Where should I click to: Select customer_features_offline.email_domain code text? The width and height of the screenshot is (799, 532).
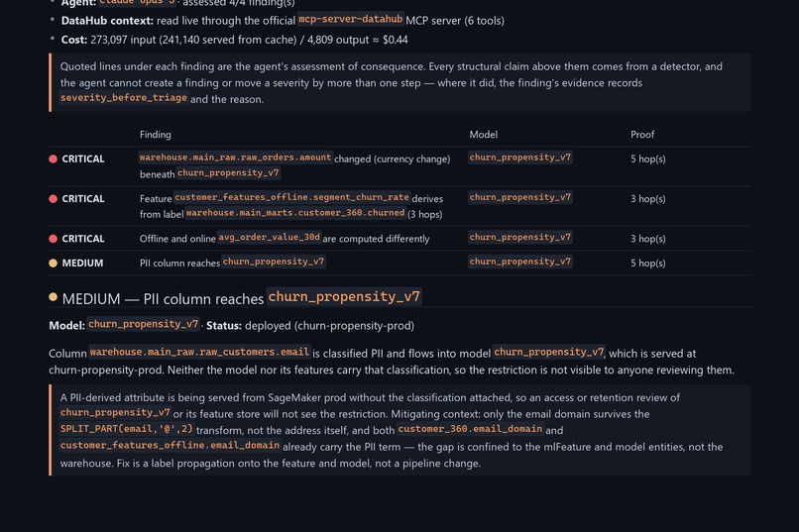click(170, 446)
